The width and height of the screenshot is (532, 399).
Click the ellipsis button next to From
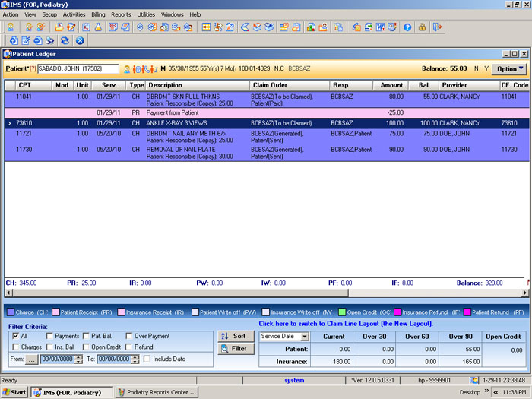pyautogui.click(x=32, y=359)
